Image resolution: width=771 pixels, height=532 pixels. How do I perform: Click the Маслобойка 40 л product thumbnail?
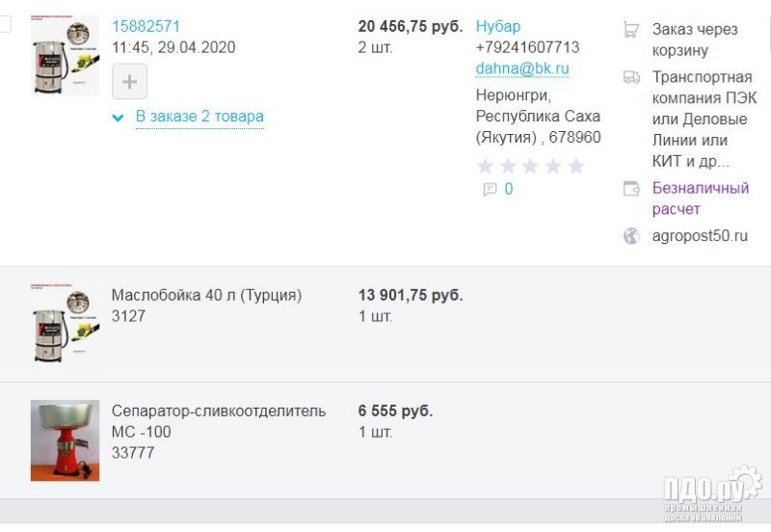click(x=65, y=323)
